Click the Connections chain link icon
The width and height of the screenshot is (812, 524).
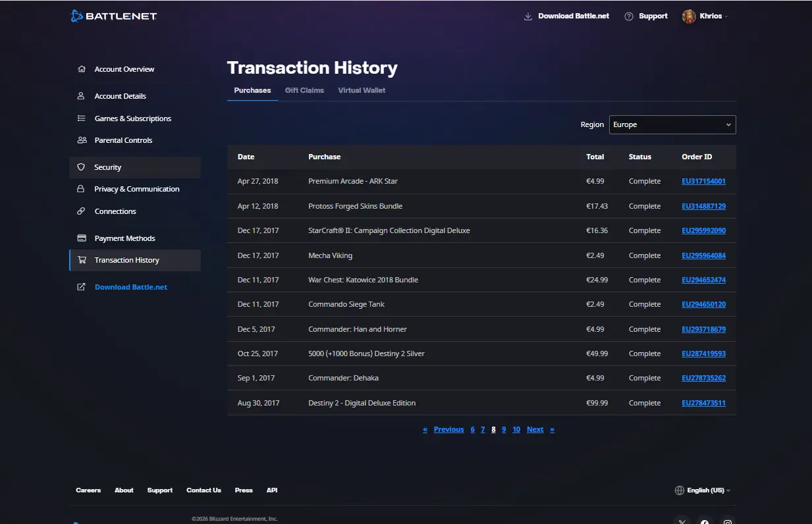[x=82, y=211]
